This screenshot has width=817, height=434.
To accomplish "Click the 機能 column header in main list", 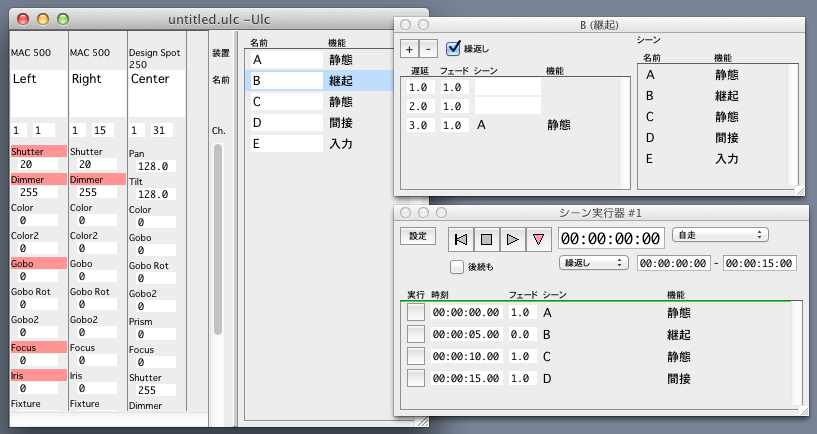I will (337, 43).
